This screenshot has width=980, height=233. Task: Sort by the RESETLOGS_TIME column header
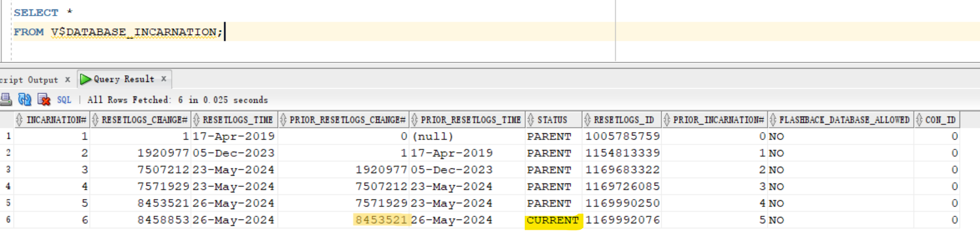click(237, 120)
